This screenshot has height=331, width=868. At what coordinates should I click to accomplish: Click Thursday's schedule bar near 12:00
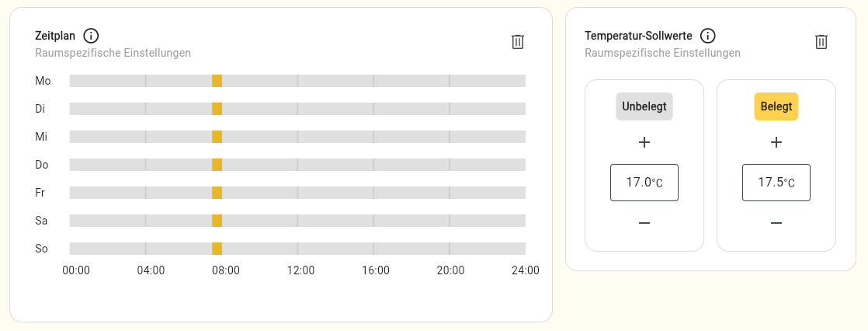[298, 165]
